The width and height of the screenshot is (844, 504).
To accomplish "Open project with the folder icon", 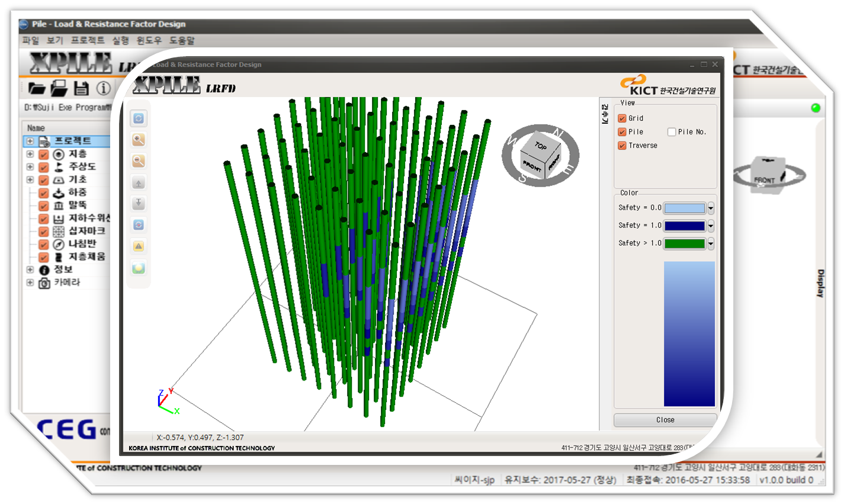I will [37, 89].
